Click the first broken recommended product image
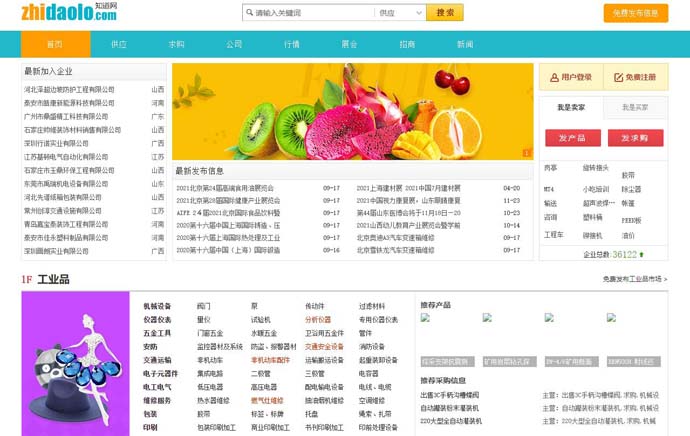Screen dimensions: 690x436 point(425,318)
